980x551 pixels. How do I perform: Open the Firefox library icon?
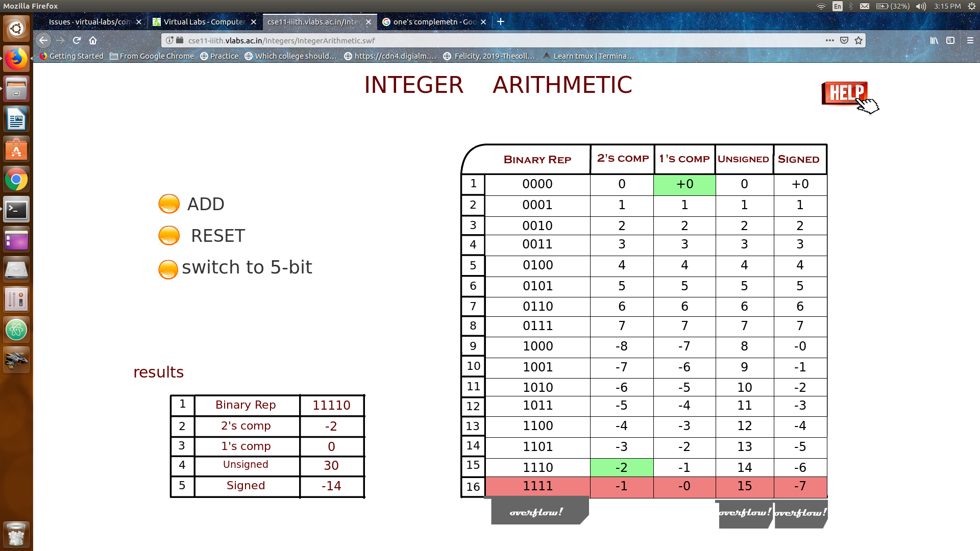click(x=934, y=40)
